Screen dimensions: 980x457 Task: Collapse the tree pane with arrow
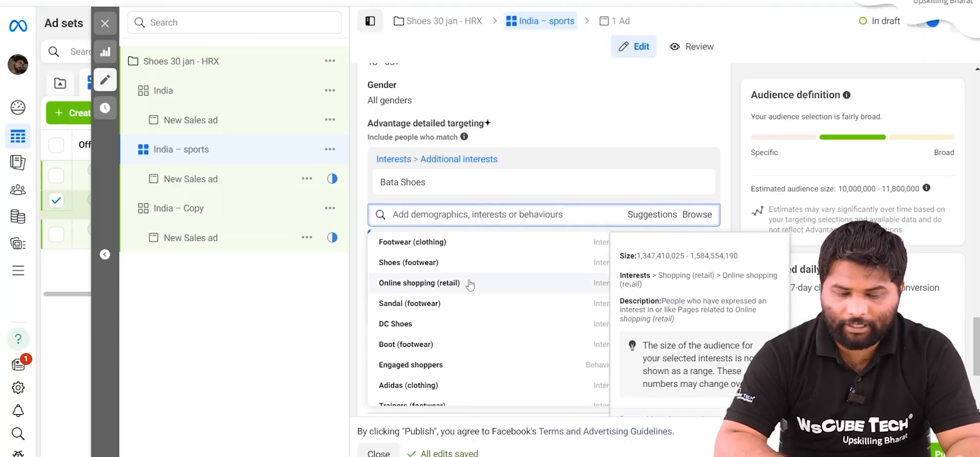pyautogui.click(x=105, y=254)
